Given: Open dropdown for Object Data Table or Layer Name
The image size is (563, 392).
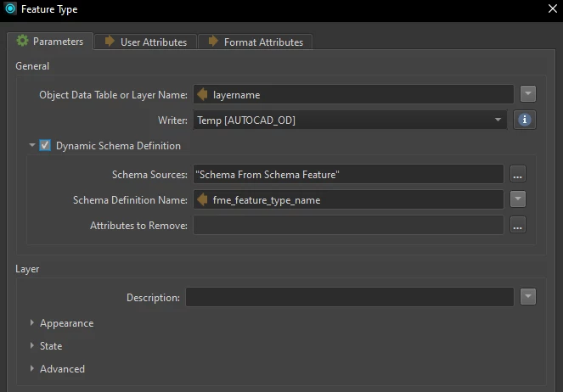Looking at the screenshot, I should (x=528, y=94).
